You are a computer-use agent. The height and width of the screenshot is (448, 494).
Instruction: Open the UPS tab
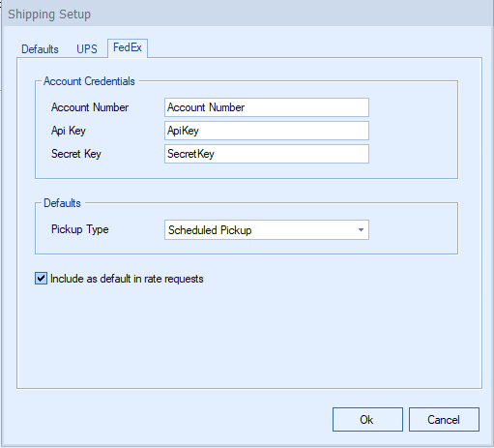click(x=87, y=49)
